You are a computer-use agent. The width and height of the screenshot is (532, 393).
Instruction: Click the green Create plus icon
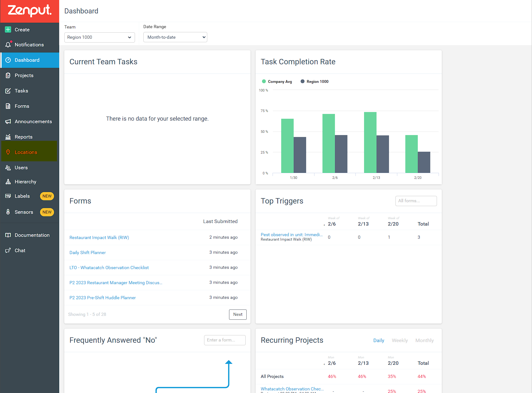[x=8, y=29]
